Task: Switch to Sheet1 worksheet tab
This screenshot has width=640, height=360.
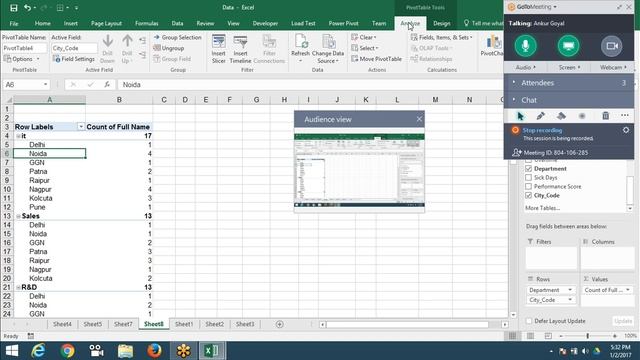Action: click(x=184, y=324)
